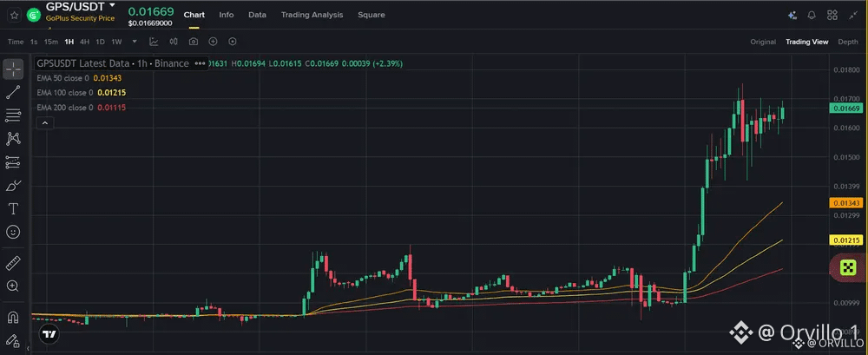Select the XABCD pattern tool
This screenshot has width=868, height=355.
13,139
